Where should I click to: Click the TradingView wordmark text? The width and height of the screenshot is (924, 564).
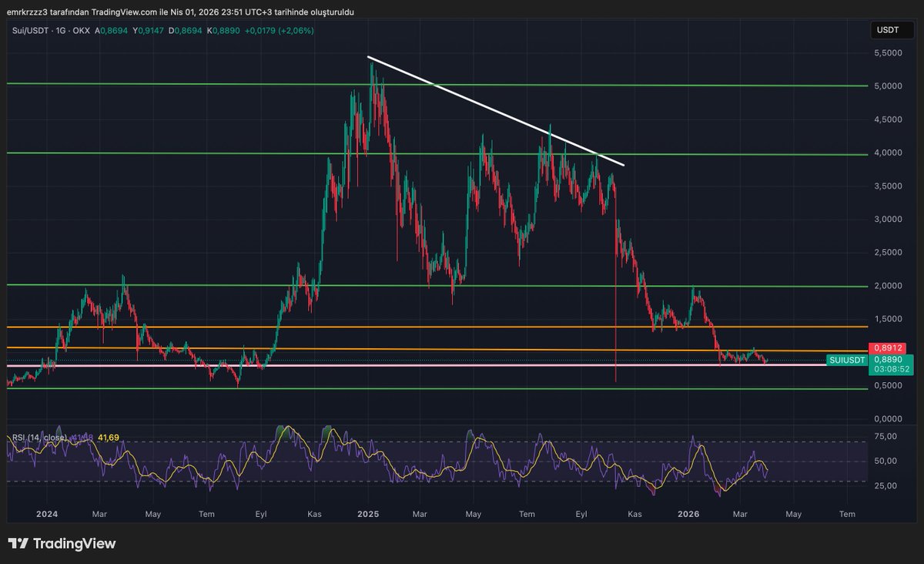[x=74, y=544]
